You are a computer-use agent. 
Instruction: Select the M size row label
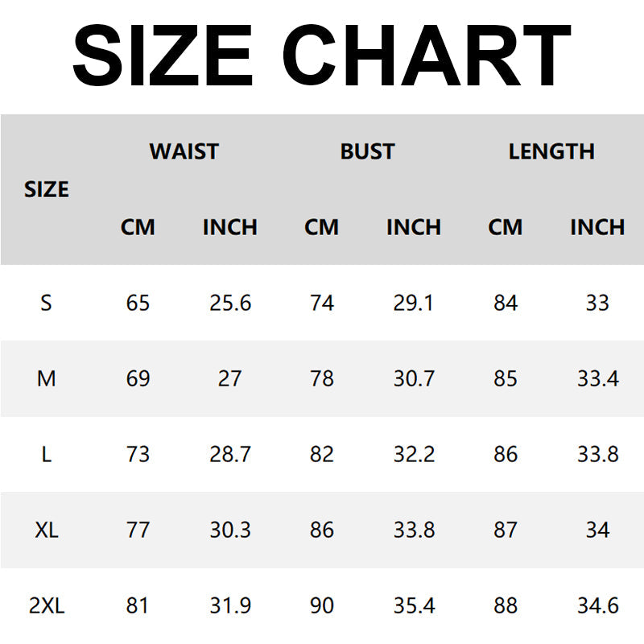click(x=47, y=378)
